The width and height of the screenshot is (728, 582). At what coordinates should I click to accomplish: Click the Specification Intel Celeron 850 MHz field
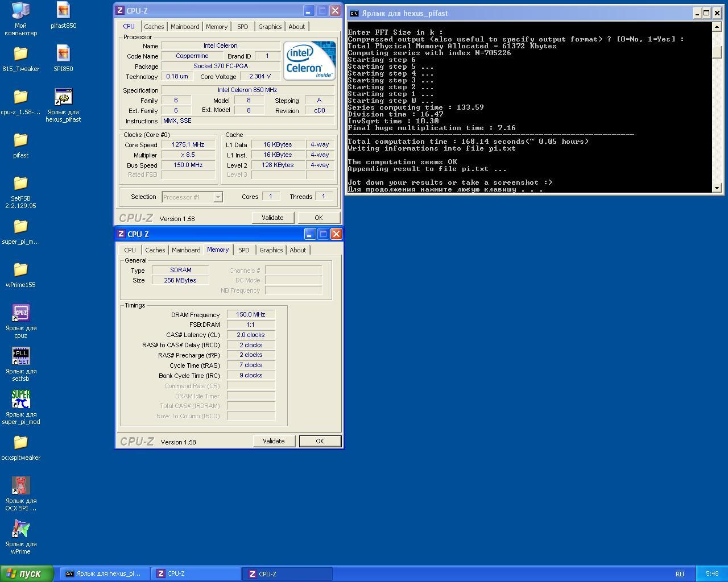248,90
